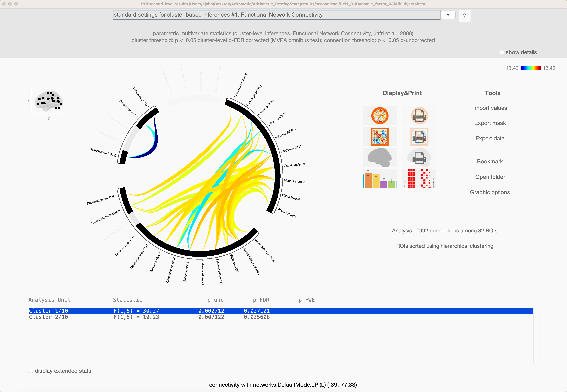Click Export mask tool
The width and height of the screenshot is (567, 392).
(490, 123)
